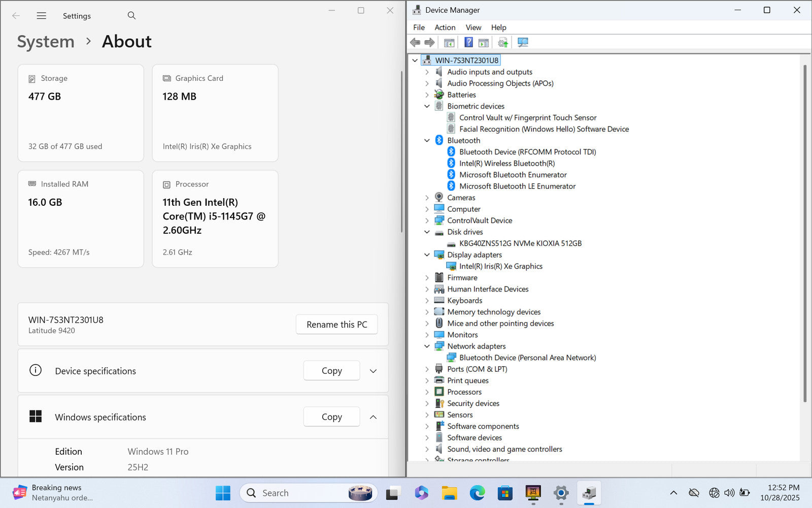
Task: Collapse the Windows specifications section chevron
Action: coord(373,417)
